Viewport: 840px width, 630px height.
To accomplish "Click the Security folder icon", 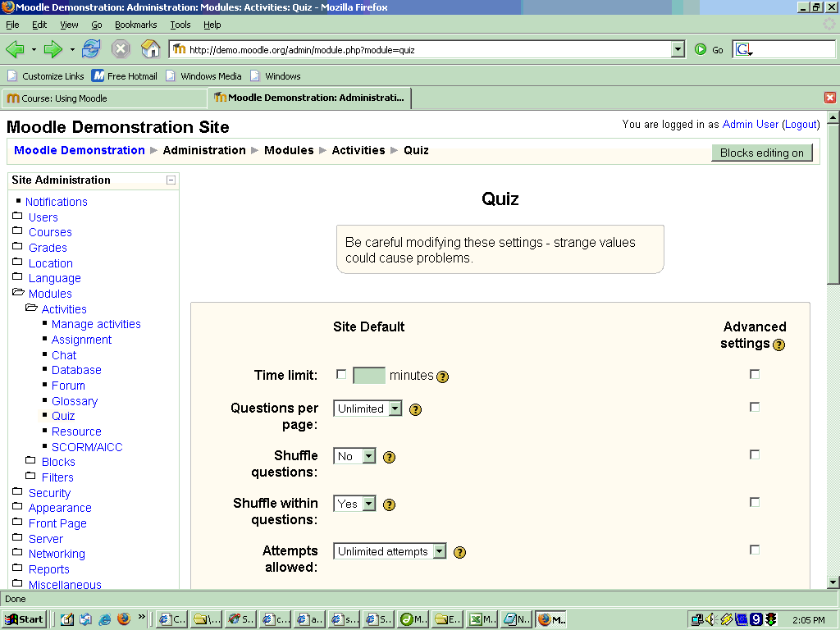I will click(x=18, y=491).
